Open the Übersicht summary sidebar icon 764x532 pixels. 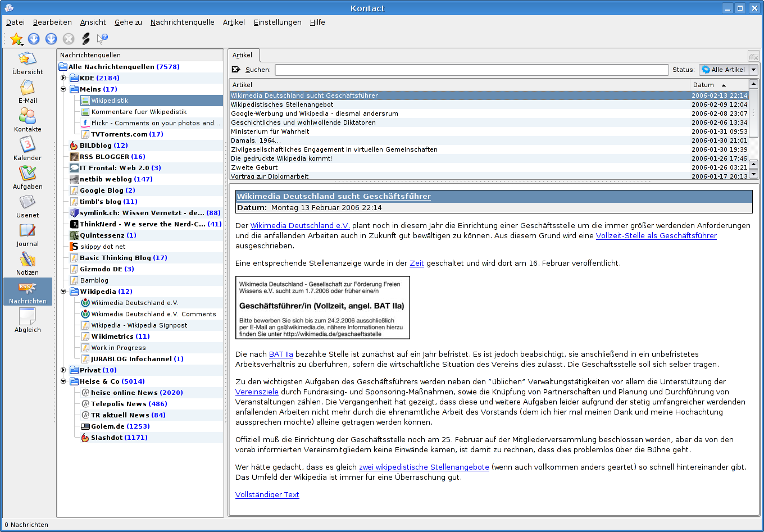tap(28, 63)
